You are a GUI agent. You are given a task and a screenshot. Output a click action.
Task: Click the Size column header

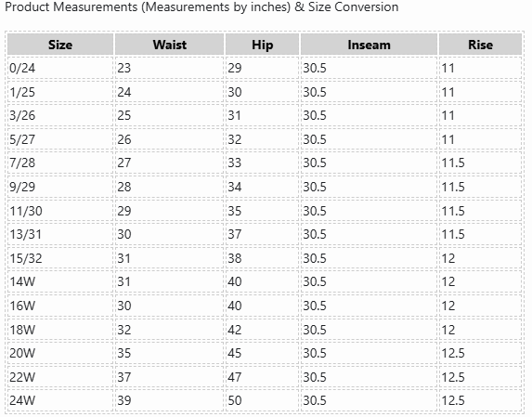tap(60, 45)
